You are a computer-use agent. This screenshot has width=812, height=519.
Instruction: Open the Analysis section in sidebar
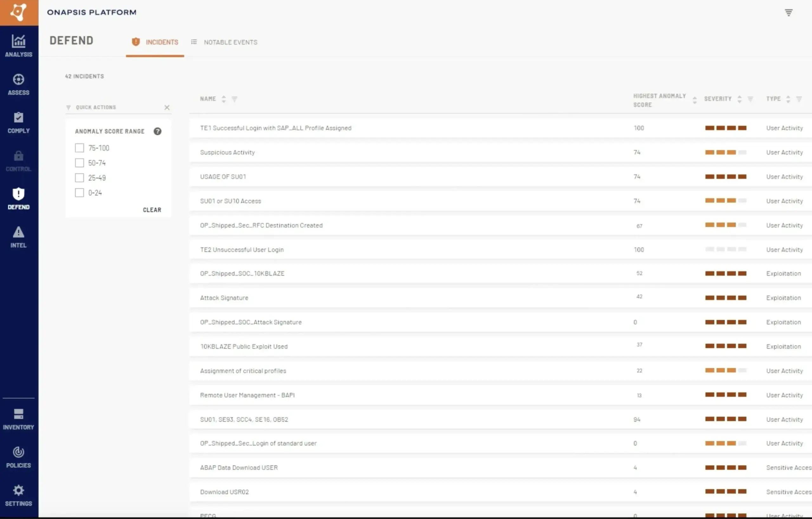coord(18,46)
